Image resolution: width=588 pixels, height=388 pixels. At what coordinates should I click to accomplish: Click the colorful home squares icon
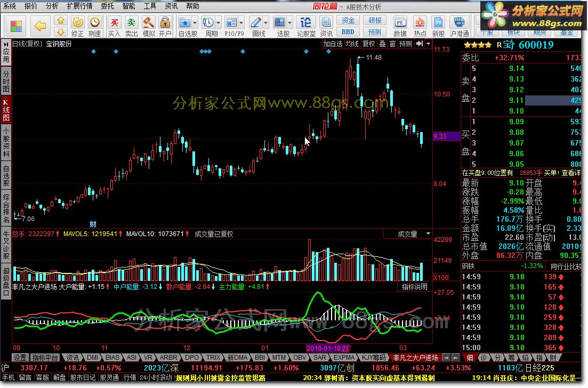coord(16,26)
